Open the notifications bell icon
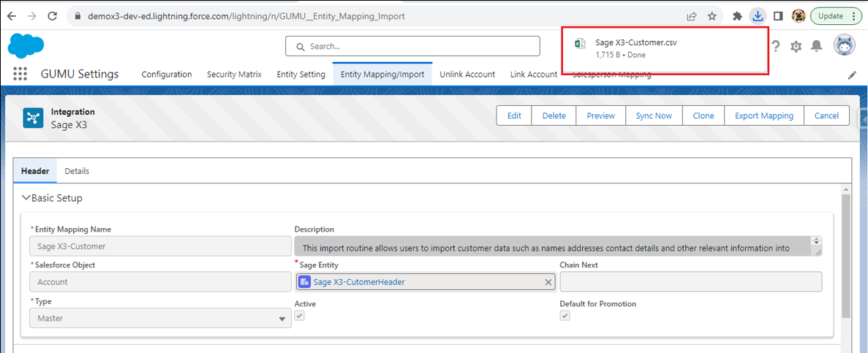868x353 pixels. point(817,46)
